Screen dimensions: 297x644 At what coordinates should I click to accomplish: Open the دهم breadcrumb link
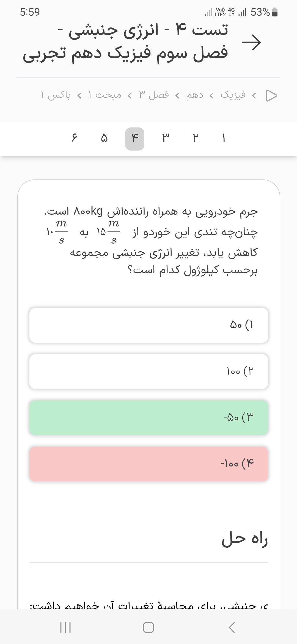point(195,95)
